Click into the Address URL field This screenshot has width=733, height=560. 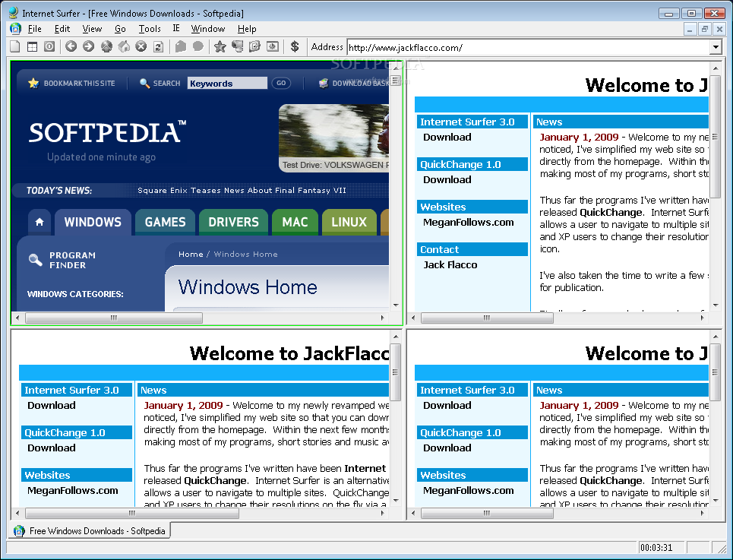coord(528,47)
